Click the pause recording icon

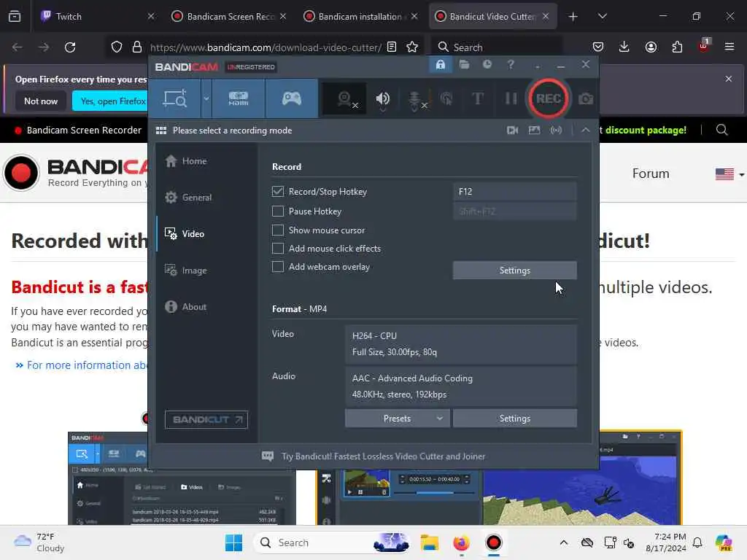coord(511,98)
